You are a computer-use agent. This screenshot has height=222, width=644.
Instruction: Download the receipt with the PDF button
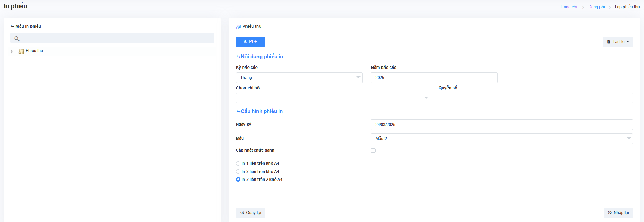(x=250, y=42)
